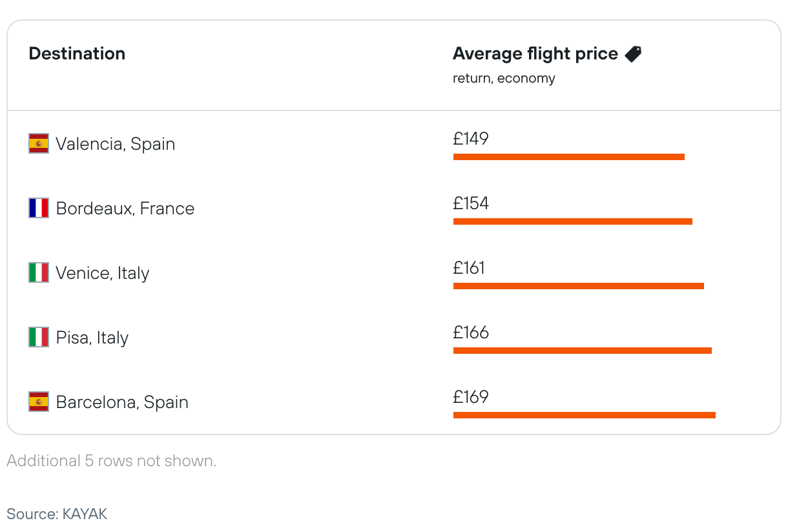The height and width of the screenshot is (532, 788).
Task: Click the Destination column header
Action: pos(77,54)
